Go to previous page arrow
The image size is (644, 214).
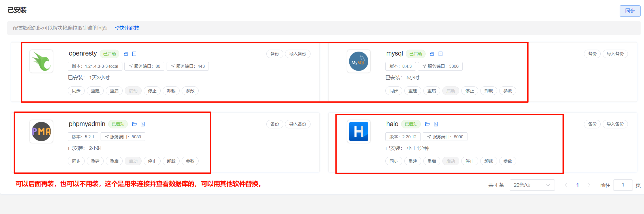[x=566, y=185]
